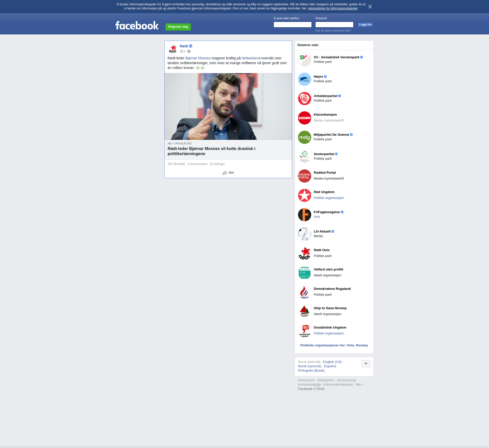
Task: Open the FriFagbevegelse F logo
Action: [305, 215]
